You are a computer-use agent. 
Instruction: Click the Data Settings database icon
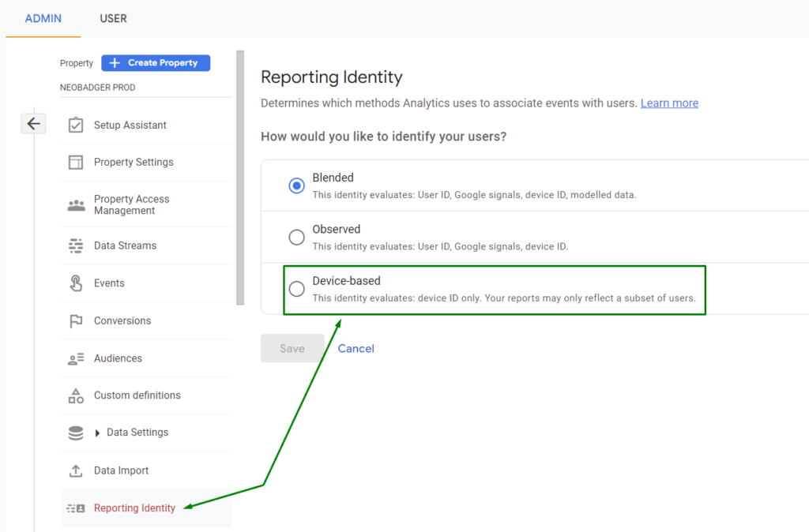coord(76,433)
